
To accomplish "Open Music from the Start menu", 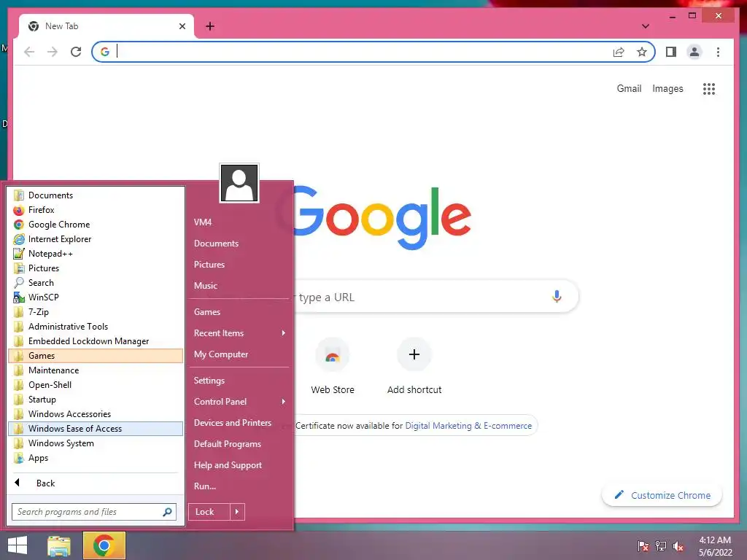I will [205, 286].
